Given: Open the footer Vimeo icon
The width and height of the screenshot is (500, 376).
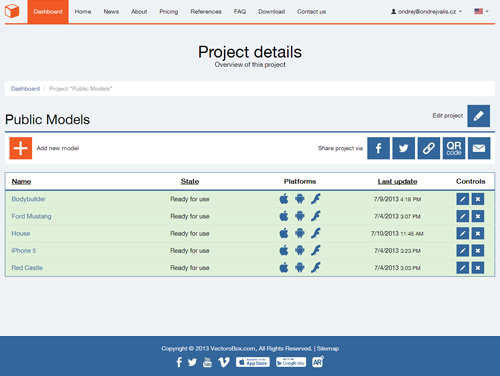Looking at the screenshot, I should pos(224,362).
